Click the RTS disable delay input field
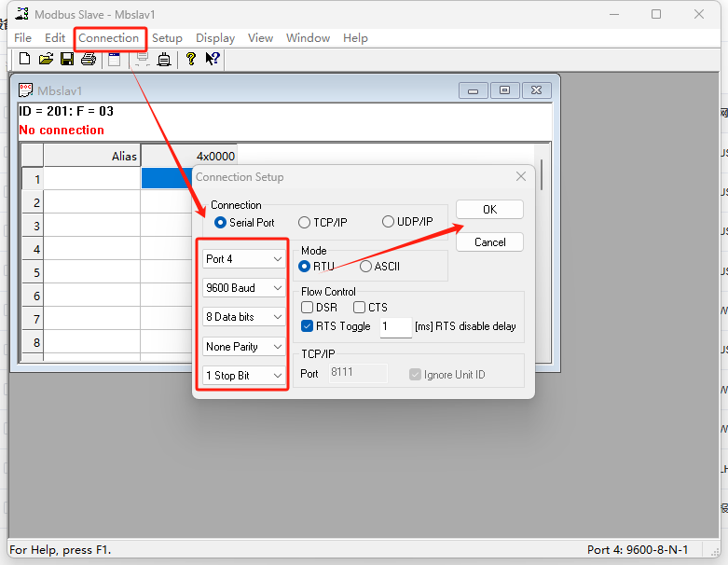 pyautogui.click(x=395, y=326)
